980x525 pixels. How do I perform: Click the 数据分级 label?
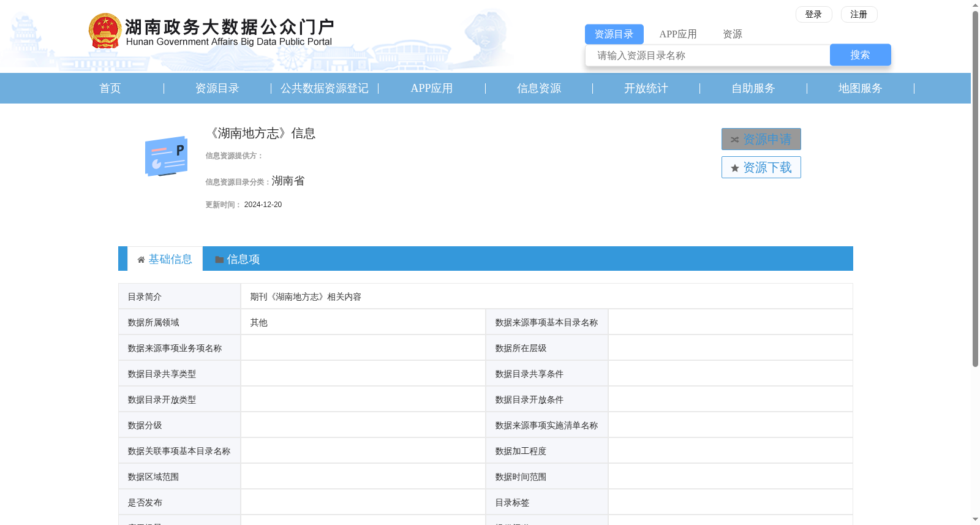click(145, 425)
